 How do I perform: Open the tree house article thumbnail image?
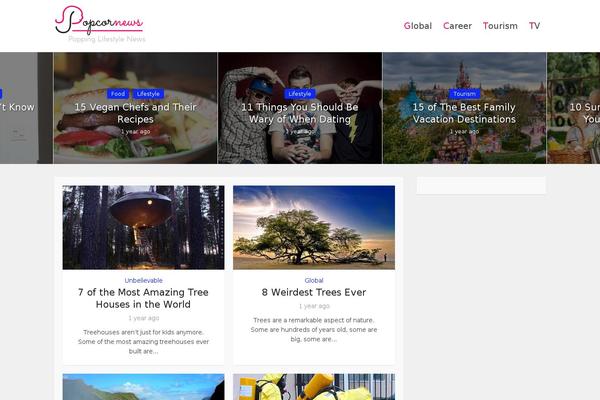[x=143, y=227]
